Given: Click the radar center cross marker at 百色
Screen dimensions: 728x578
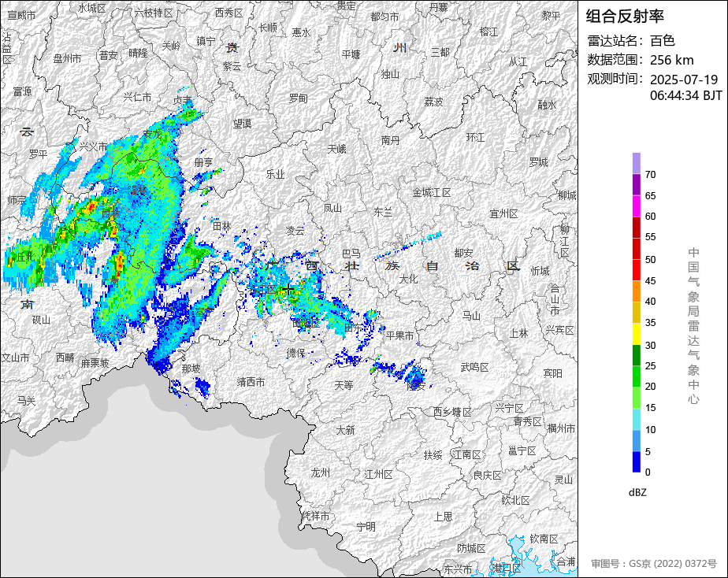Looking at the screenshot, I should (x=288, y=291).
